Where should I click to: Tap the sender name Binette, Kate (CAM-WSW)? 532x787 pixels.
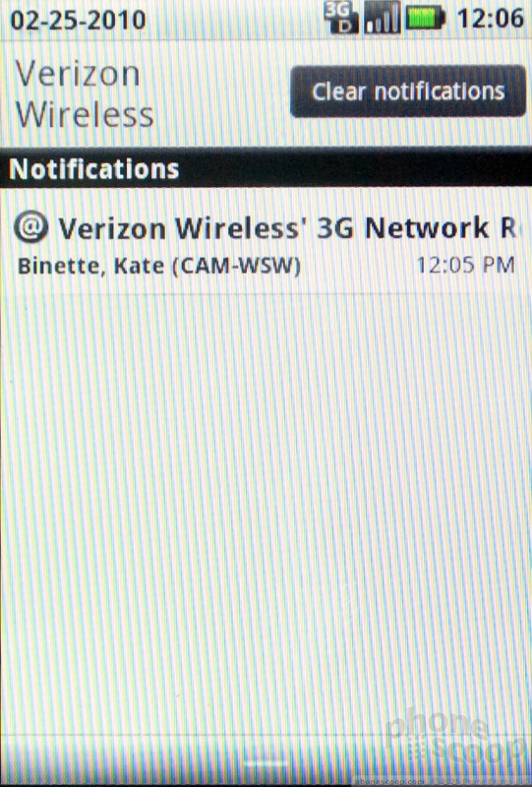(159, 266)
